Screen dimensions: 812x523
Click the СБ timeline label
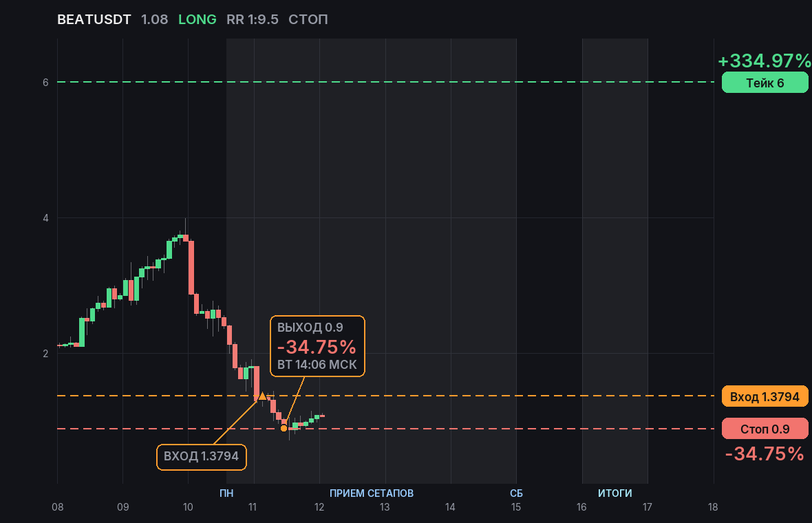click(516, 493)
